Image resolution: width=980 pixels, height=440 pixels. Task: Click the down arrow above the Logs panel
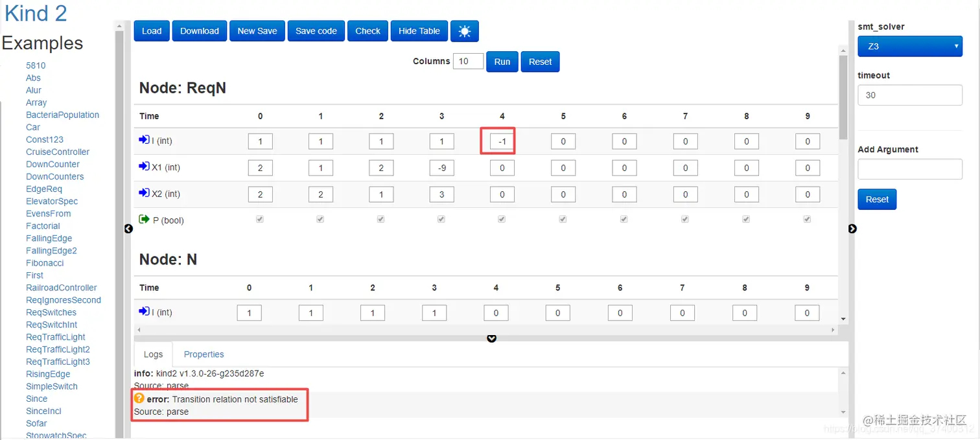491,338
